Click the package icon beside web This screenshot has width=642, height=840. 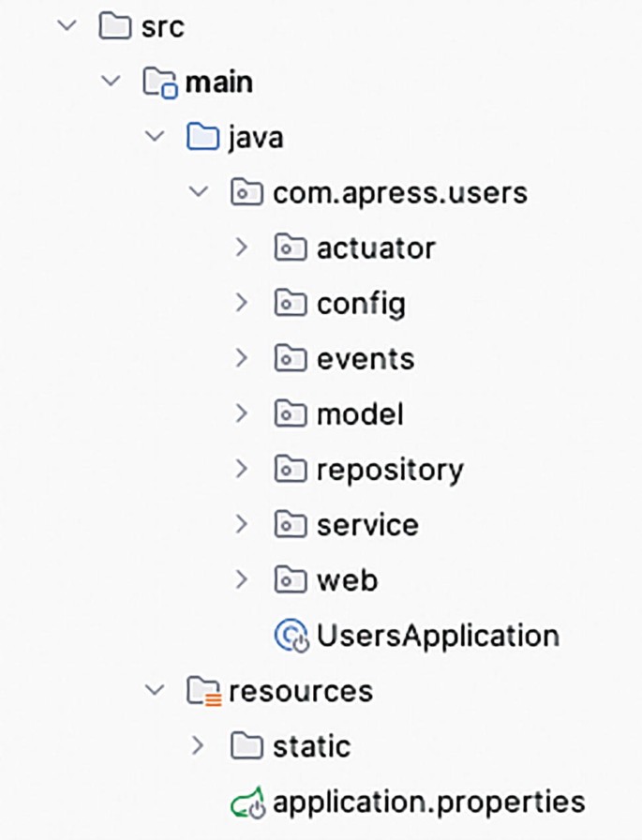(292, 579)
